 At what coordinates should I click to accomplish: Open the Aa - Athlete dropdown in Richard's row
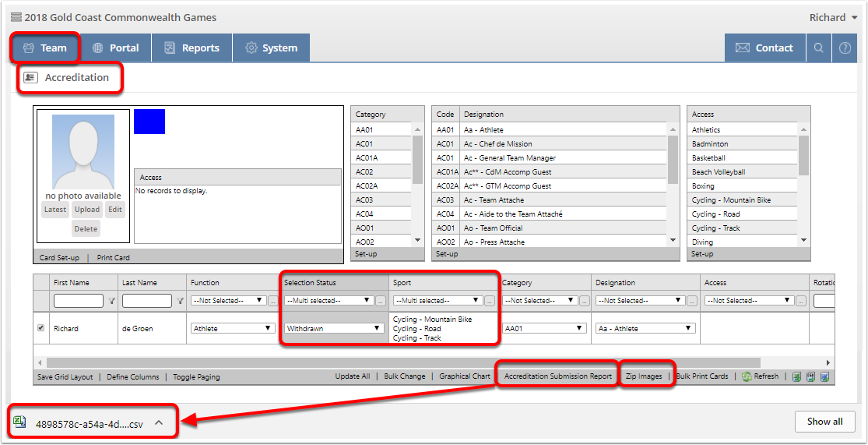click(645, 328)
